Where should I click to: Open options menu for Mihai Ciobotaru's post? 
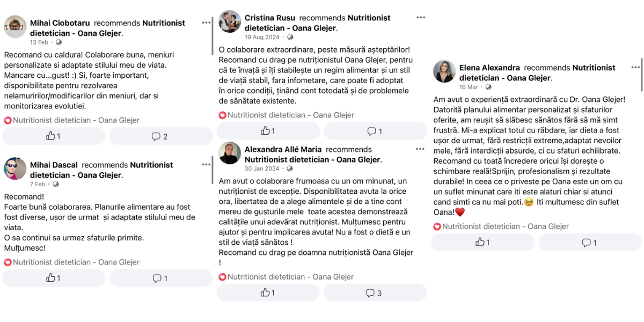(207, 23)
